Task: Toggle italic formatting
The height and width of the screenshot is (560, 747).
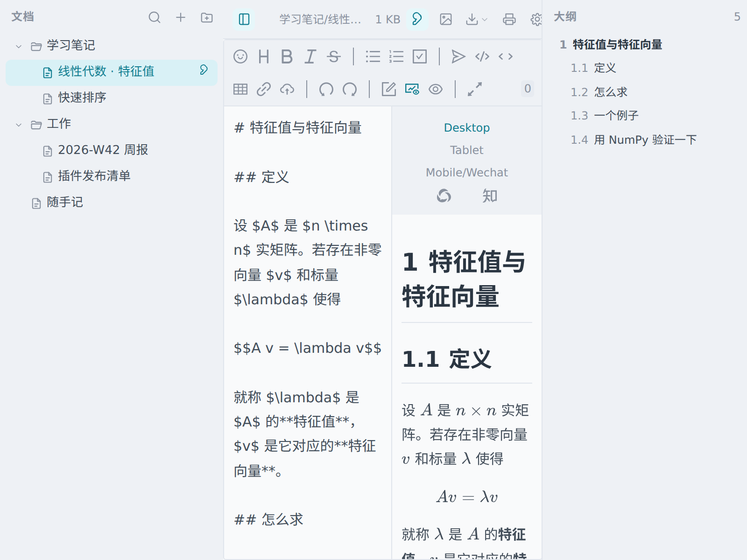Action: pyautogui.click(x=310, y=56)
